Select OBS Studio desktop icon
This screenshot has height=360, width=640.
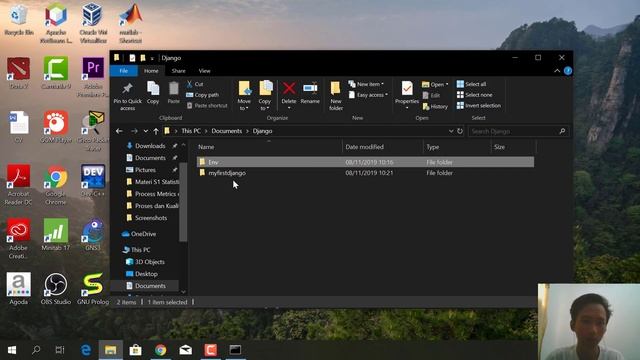click(x=56, y=289)
